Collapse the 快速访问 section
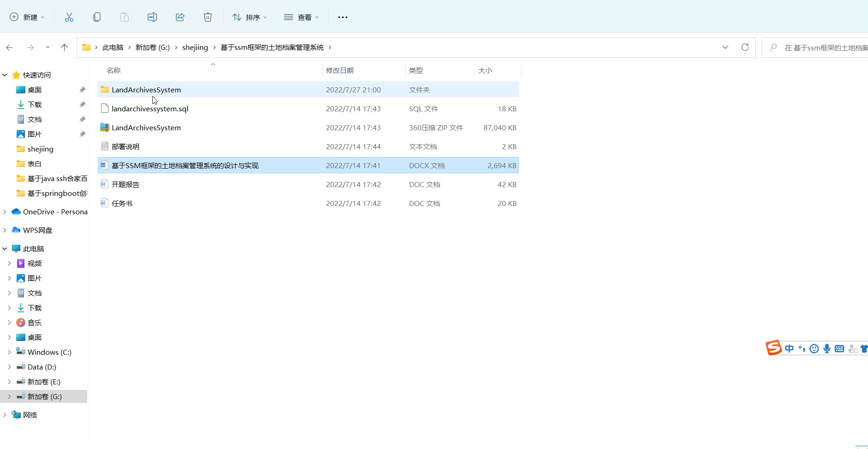The image size is (868, 449). 5,75
